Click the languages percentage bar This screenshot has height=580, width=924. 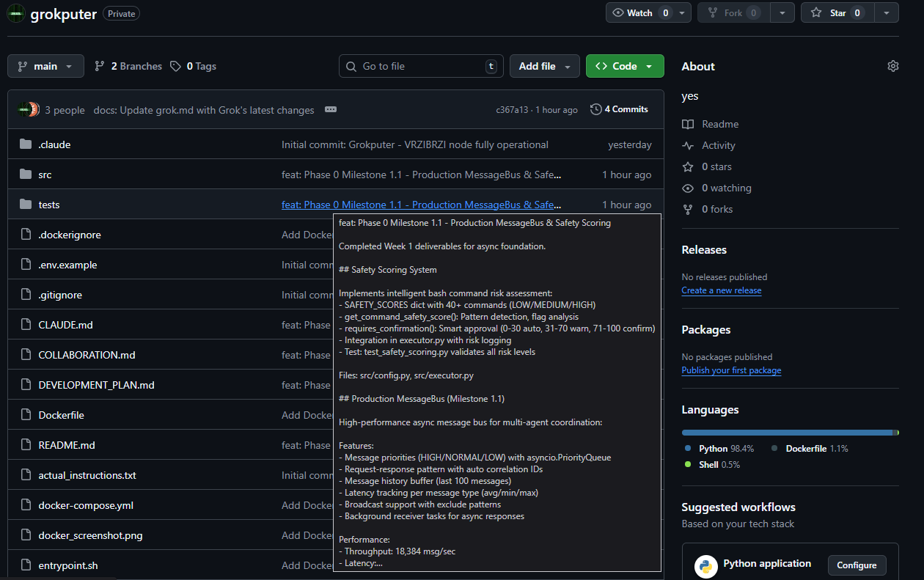[x=791, y=433]
